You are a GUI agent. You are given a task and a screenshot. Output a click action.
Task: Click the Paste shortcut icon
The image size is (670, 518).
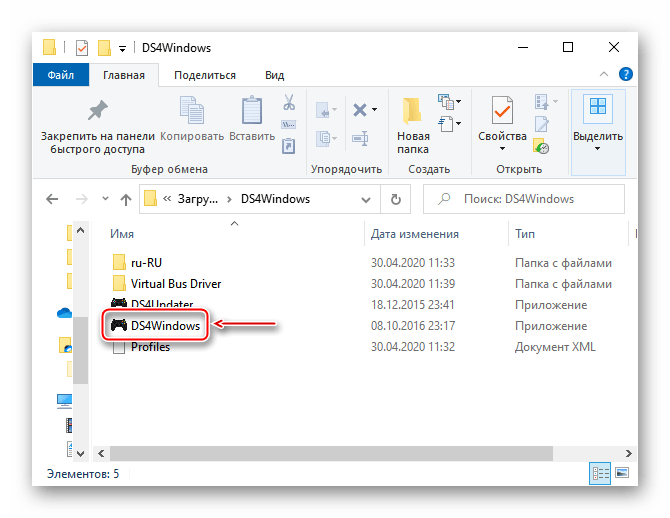coord(289,146)
